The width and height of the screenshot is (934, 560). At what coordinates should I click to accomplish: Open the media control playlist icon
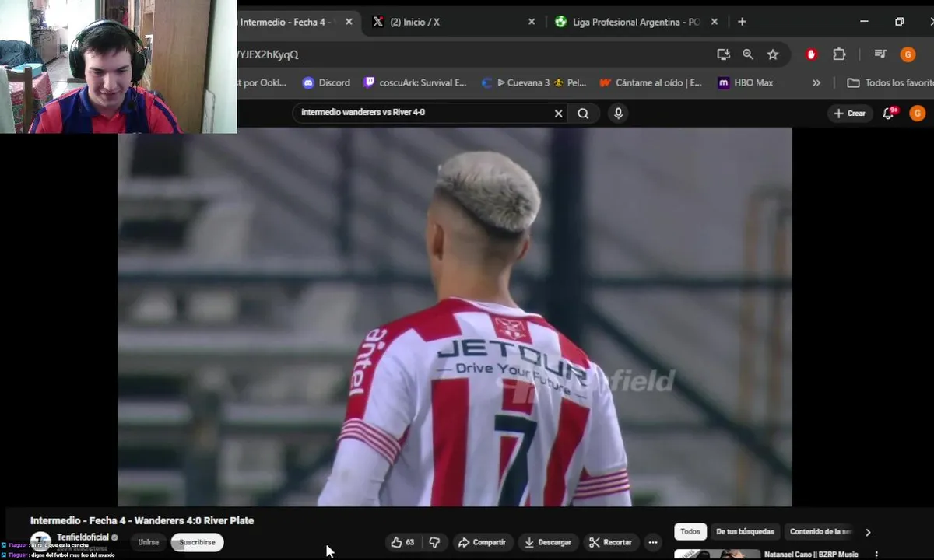coord(880,54)
